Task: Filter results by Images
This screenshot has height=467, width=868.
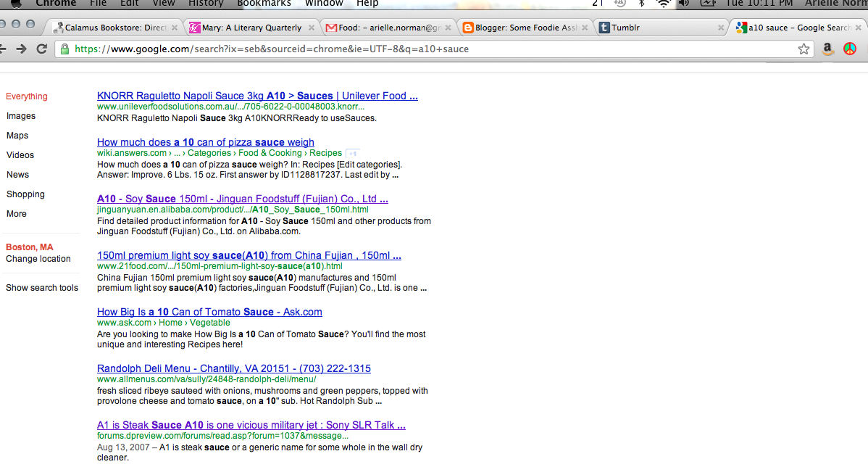Action: click(x=21, y=116)
